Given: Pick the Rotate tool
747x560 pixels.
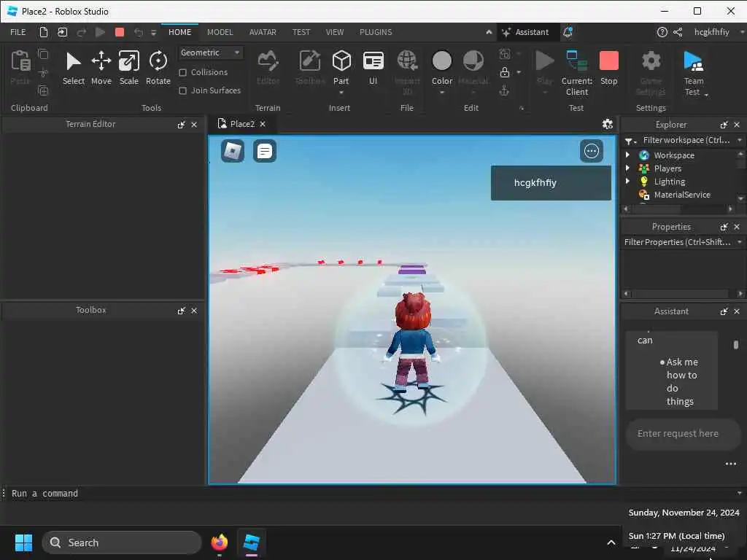Looking at the screenshot, I should [x=158, y=68].
